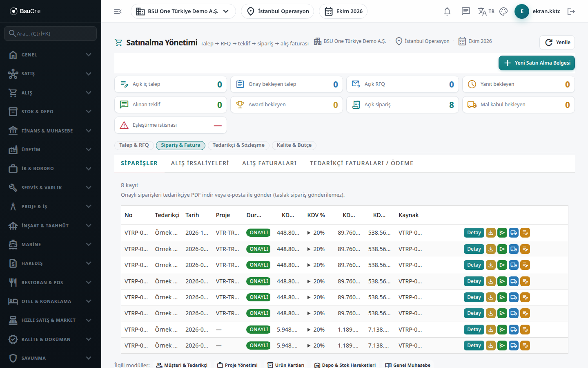Log out using the exit icon
The image size is (588, 368).
[x=571, y=11]
